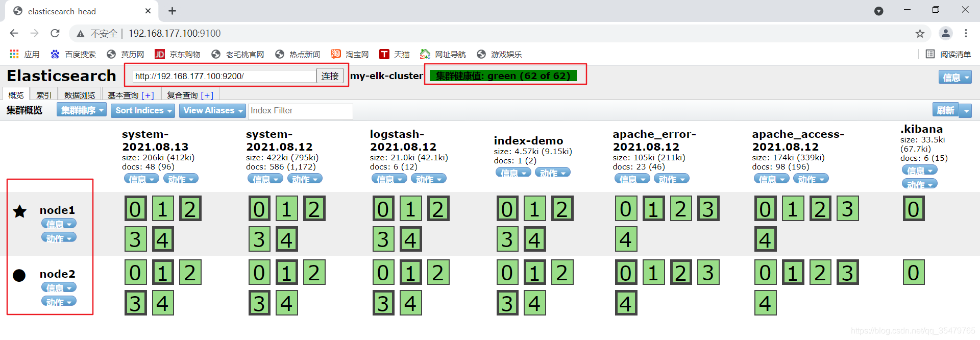Open the Sort Indices dropdown
This screenshot has width=980, height=340.
[143, 110]
